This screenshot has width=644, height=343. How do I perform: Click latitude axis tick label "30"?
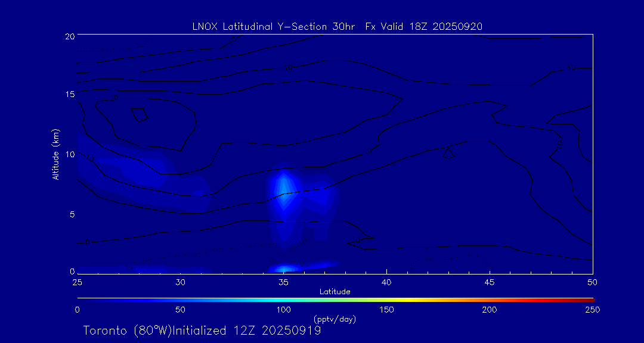click(180, 282)
